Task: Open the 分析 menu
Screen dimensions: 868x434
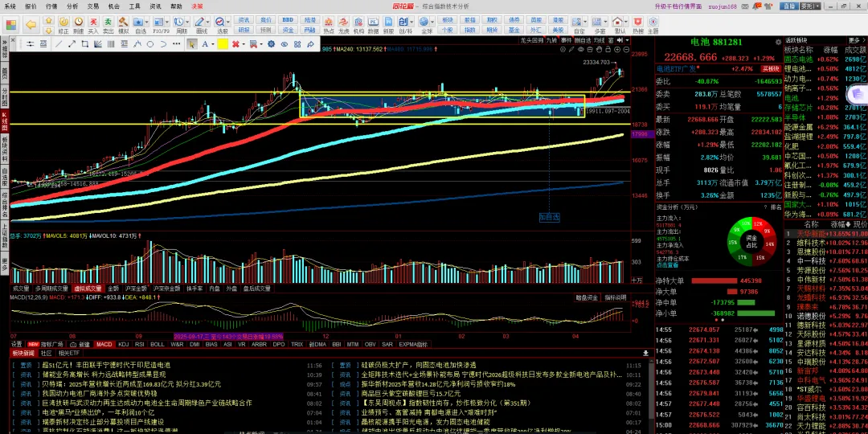Action: coord(72,6)
